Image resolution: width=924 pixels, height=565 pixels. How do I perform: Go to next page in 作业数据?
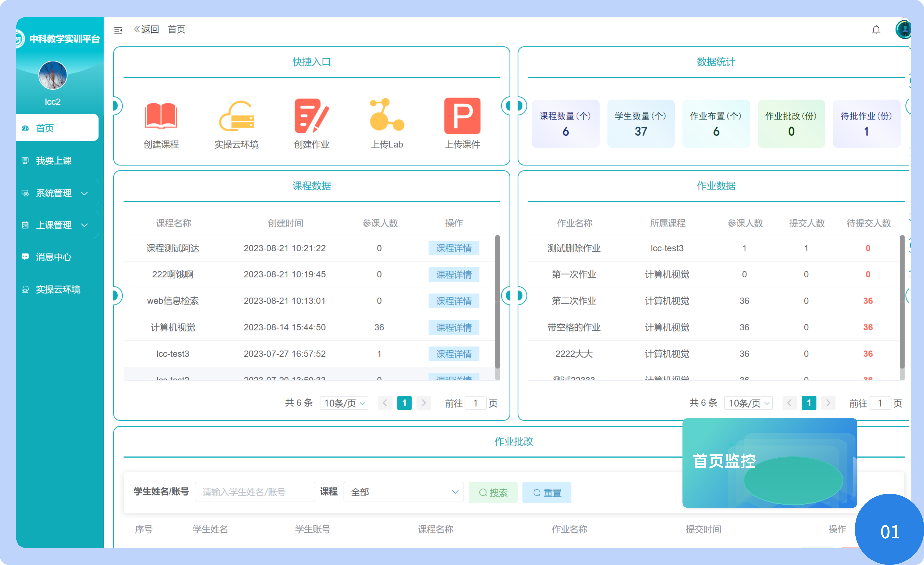[828, 403]
